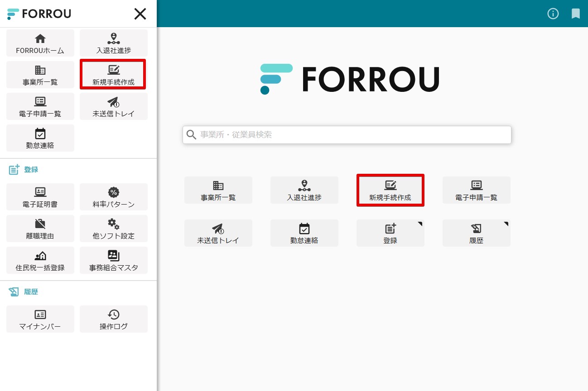Open 操作ログ history
The width and height of the screenshot is (588, 391).
pos(114,319)
